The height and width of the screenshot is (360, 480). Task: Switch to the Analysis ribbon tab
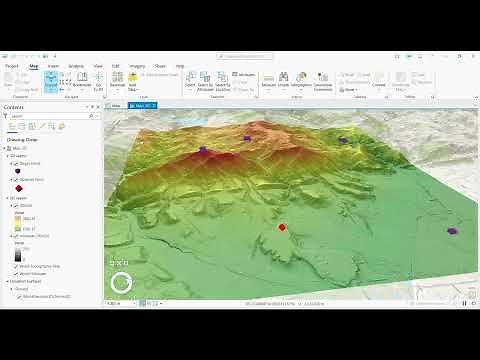(76, 66)
